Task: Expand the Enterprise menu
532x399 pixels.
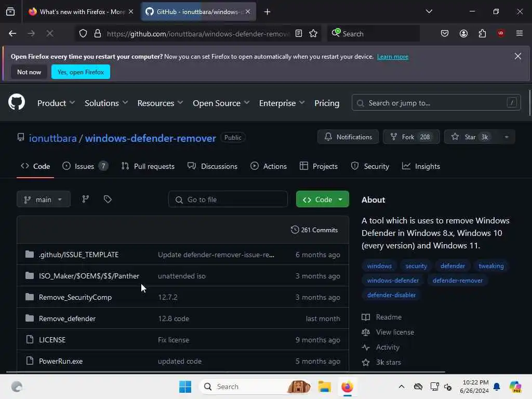Action: click(282, 103)
